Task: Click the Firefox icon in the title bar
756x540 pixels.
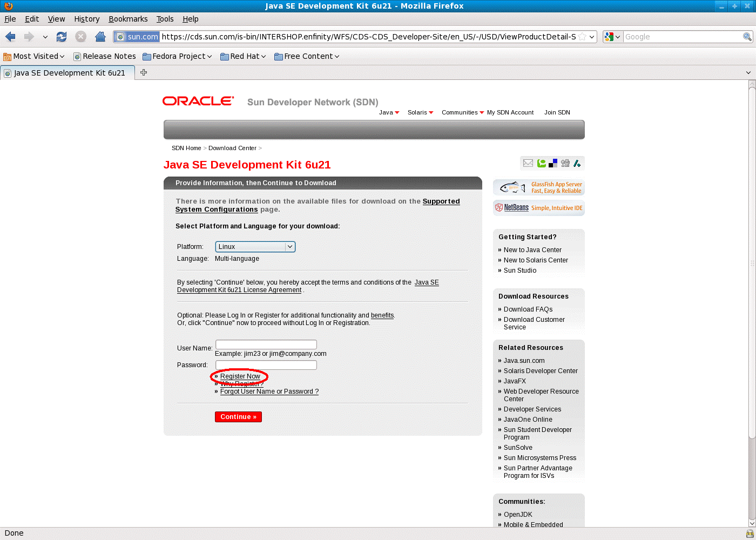Action: tap(8, 6)
